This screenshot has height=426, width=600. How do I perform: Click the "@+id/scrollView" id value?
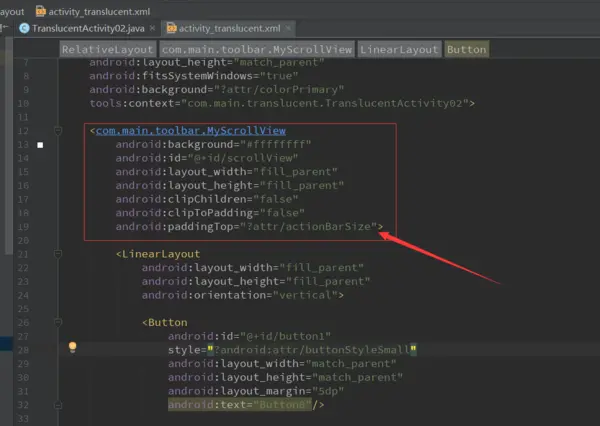click(243, 158)
